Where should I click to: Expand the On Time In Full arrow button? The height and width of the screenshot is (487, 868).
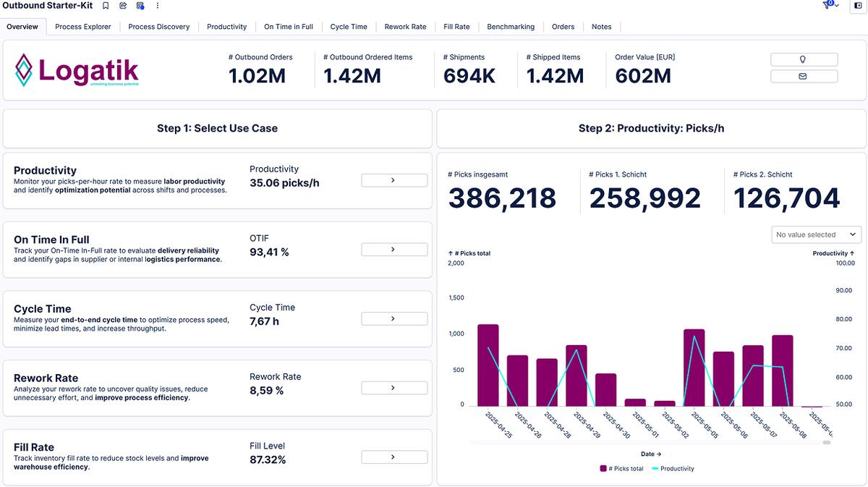[x=393, y=250]
